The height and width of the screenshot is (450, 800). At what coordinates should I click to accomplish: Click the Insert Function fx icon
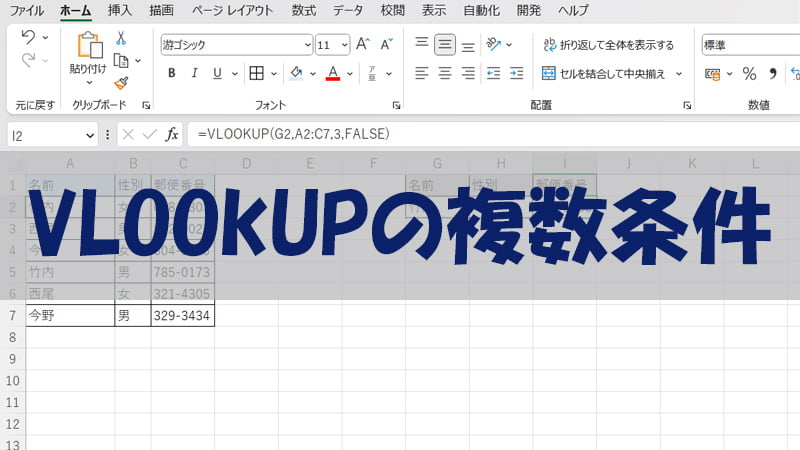pos(172,134)
